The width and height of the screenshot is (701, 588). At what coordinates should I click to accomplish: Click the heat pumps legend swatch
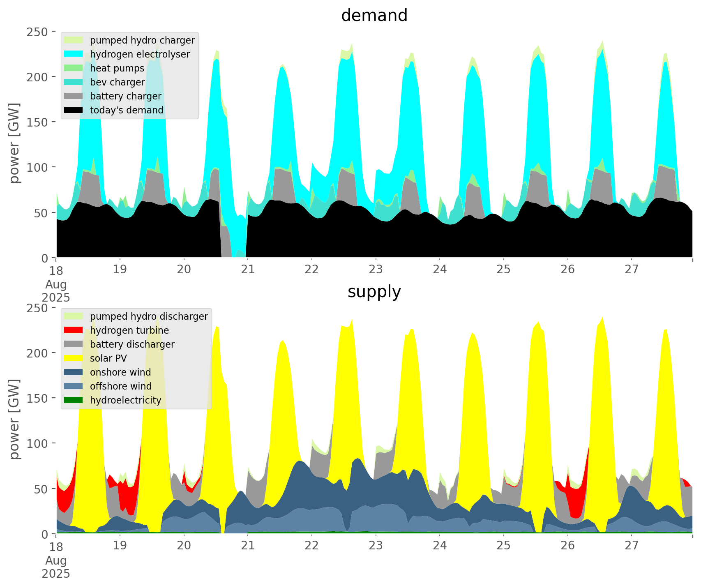click(74, 68)
